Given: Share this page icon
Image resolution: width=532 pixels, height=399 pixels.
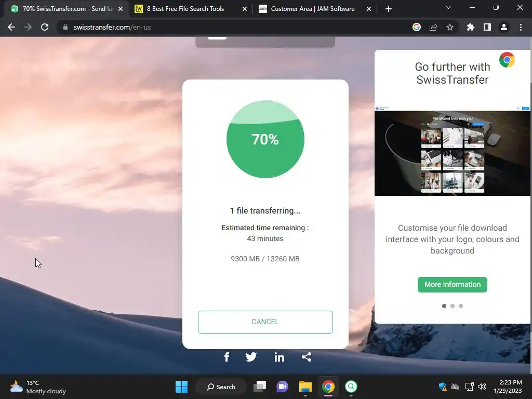Looking at the screenshot, I should [433, 27].
